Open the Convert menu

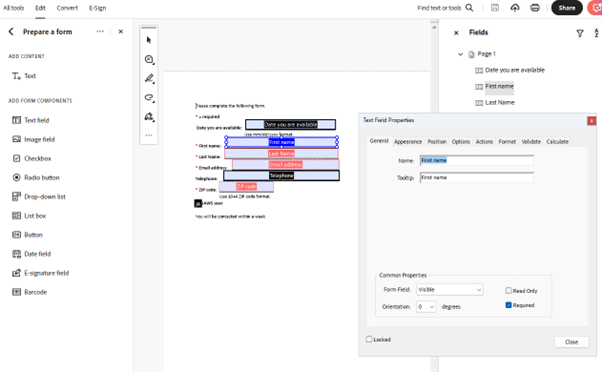tap(67, 8)
